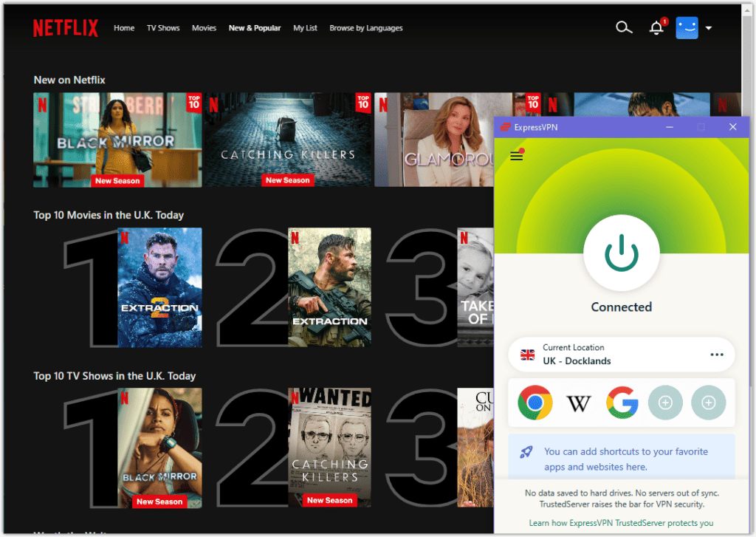Click the blue profile avatar
756x537 pixels.
[x=687, y=27]
